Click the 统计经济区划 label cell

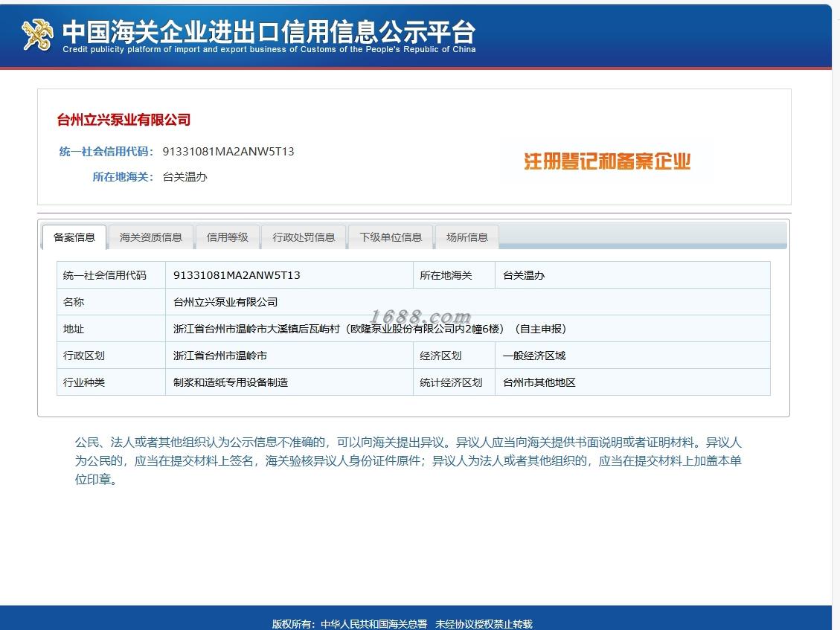pos(455,382)
